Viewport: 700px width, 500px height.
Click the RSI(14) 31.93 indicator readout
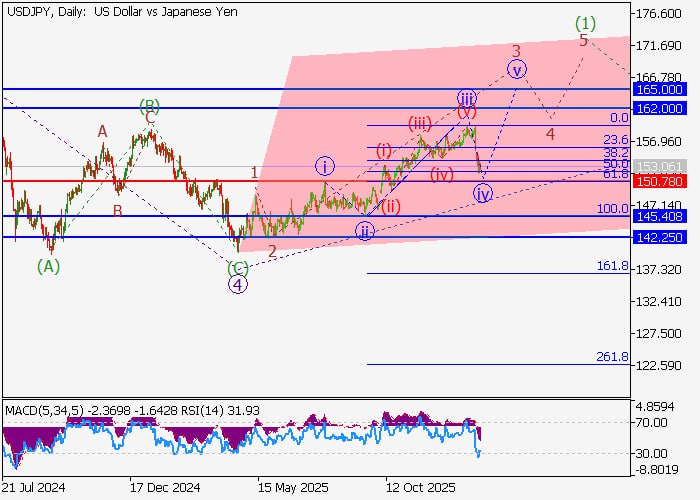221,411
